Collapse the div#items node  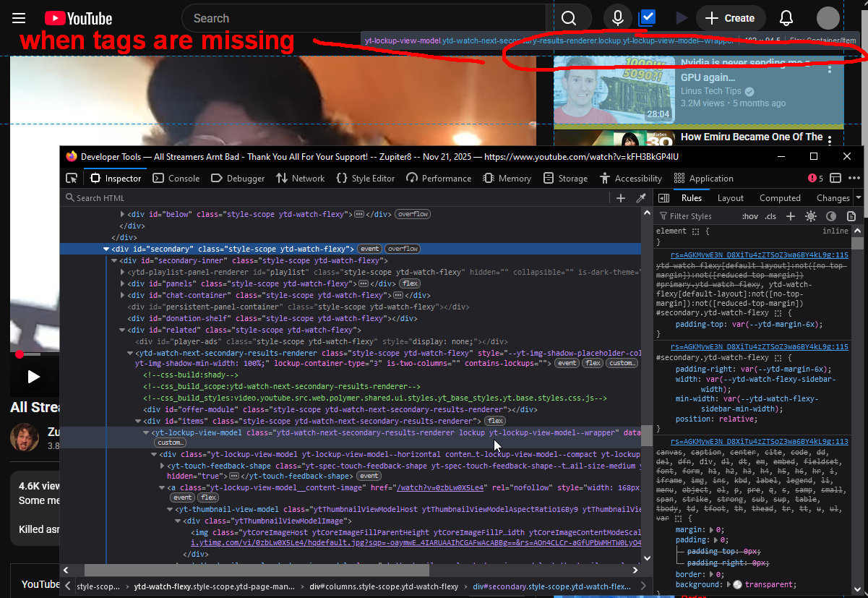tap(138, 421)
